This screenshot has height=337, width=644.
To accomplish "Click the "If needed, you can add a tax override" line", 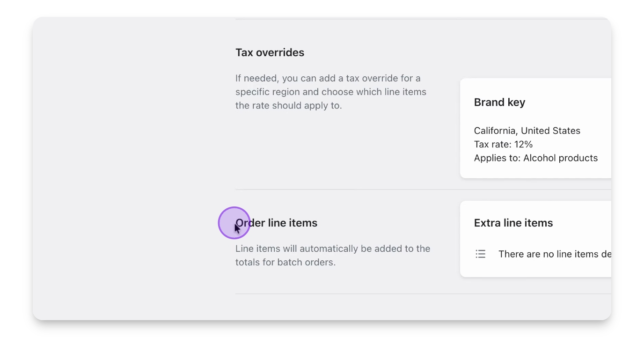I will tap(328, 78).
